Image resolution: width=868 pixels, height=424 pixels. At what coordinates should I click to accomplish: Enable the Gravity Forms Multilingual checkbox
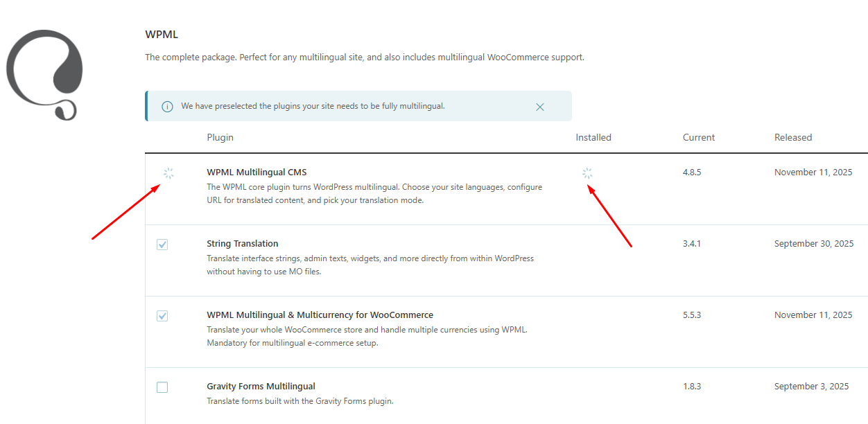162,387
